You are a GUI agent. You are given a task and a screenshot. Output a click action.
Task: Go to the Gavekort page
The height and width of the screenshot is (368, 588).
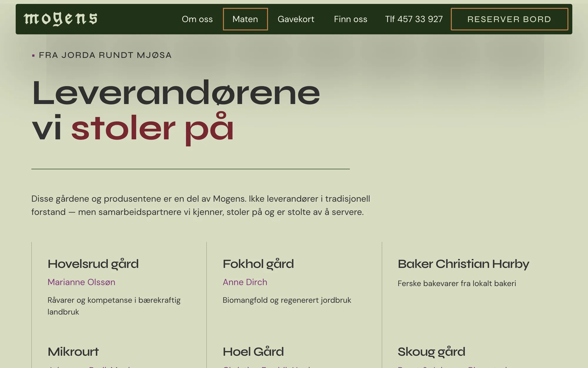pyautogui.click(x=296, y=19)
